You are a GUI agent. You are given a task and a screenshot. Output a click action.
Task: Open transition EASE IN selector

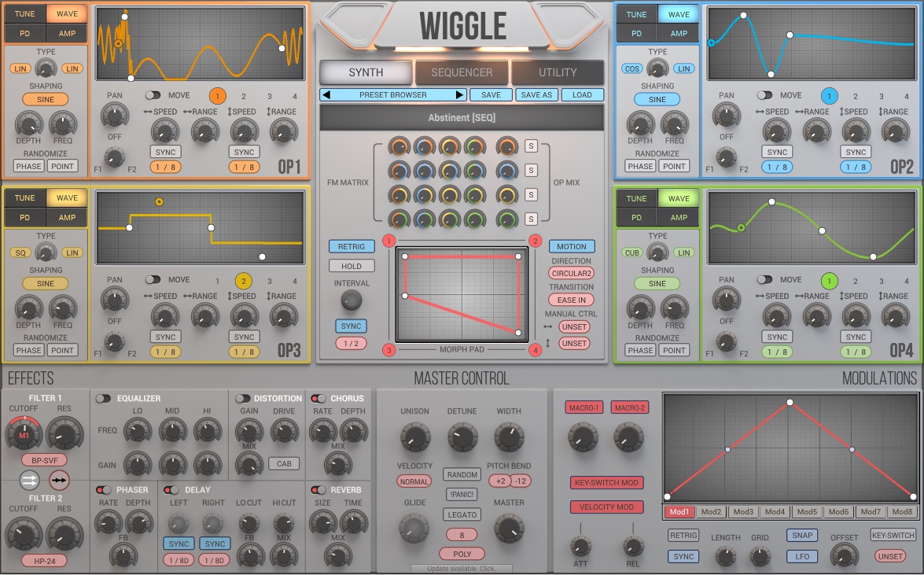click(x=571, y=300)
